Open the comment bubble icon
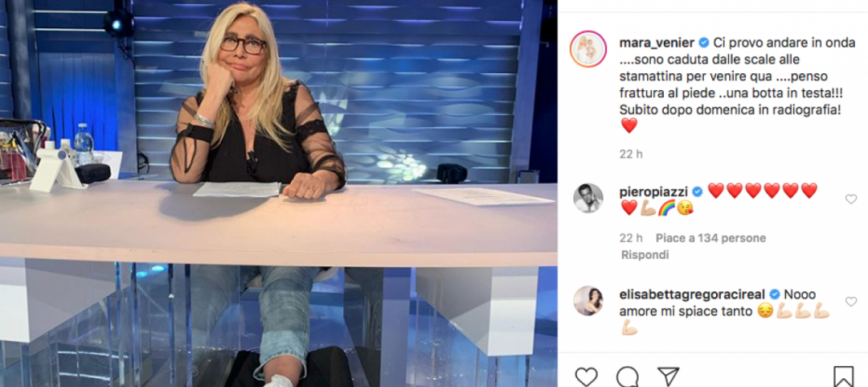 pos(627,377)
